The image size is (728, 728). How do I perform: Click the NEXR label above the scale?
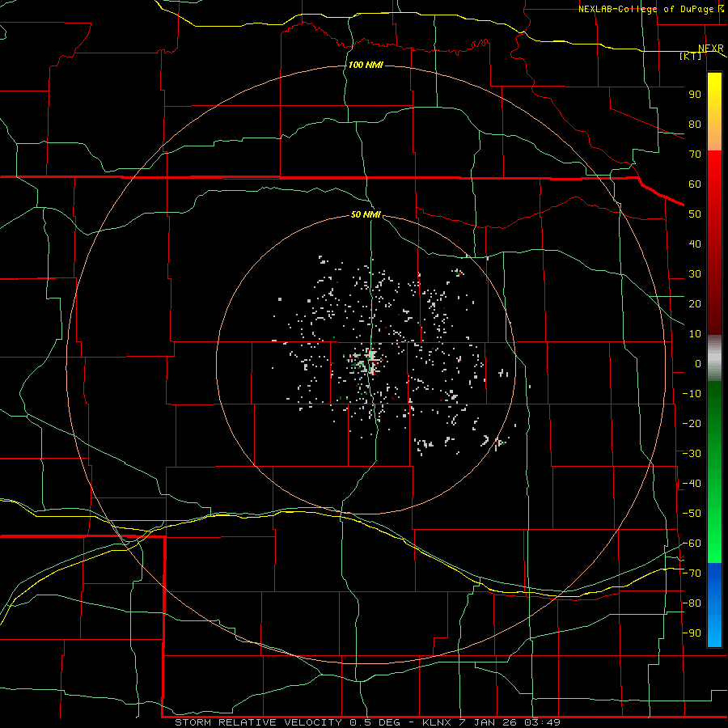coord(711,49)
